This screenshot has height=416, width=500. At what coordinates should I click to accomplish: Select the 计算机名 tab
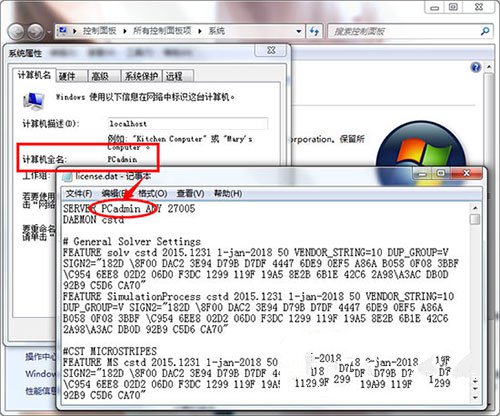point(34,75)
